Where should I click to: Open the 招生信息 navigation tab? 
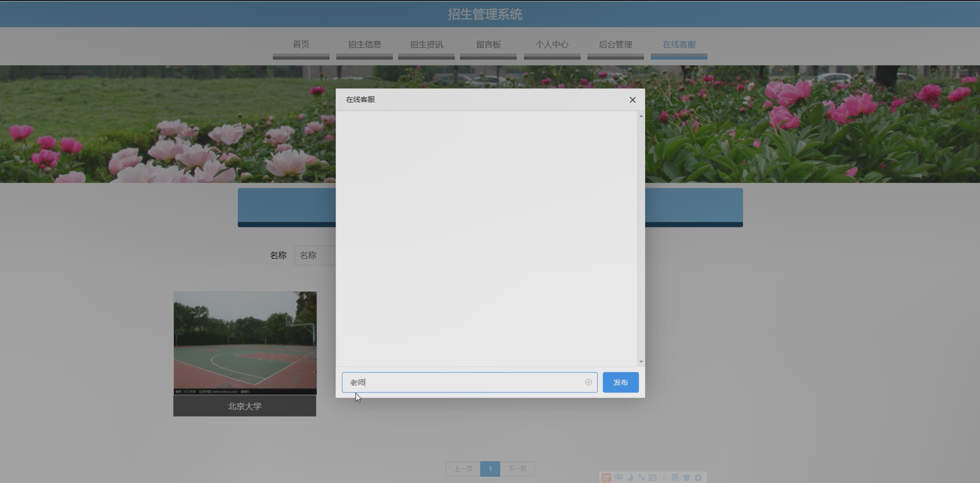click(364, 45)
